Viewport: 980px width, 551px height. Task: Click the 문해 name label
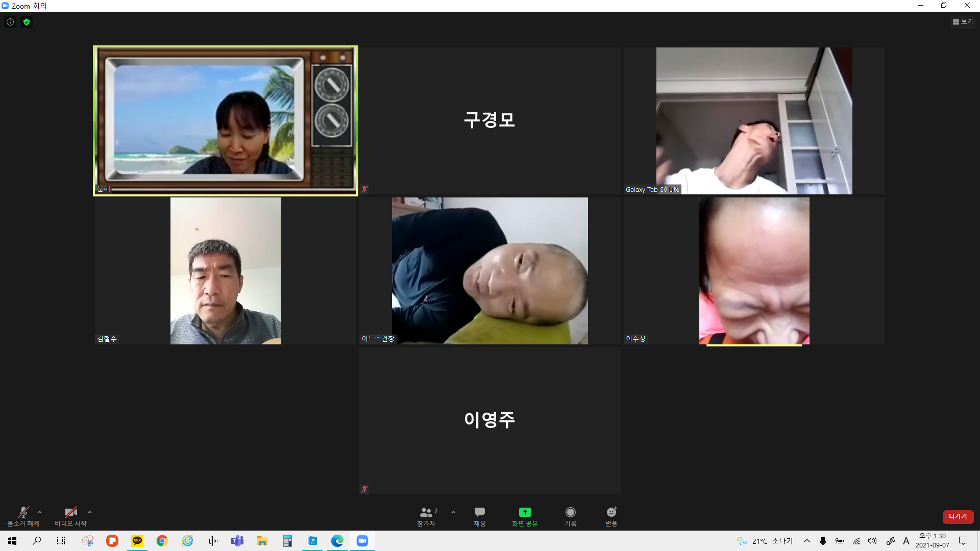point(104,189)
